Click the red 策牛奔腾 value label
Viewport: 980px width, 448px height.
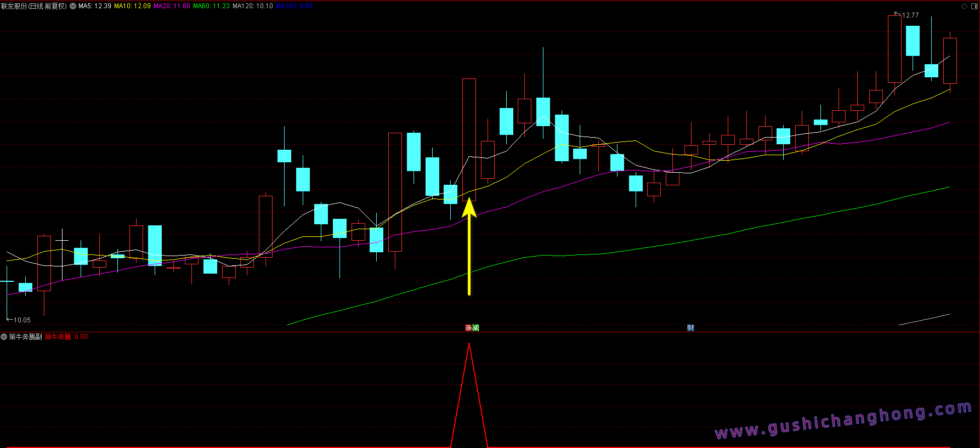58,337
